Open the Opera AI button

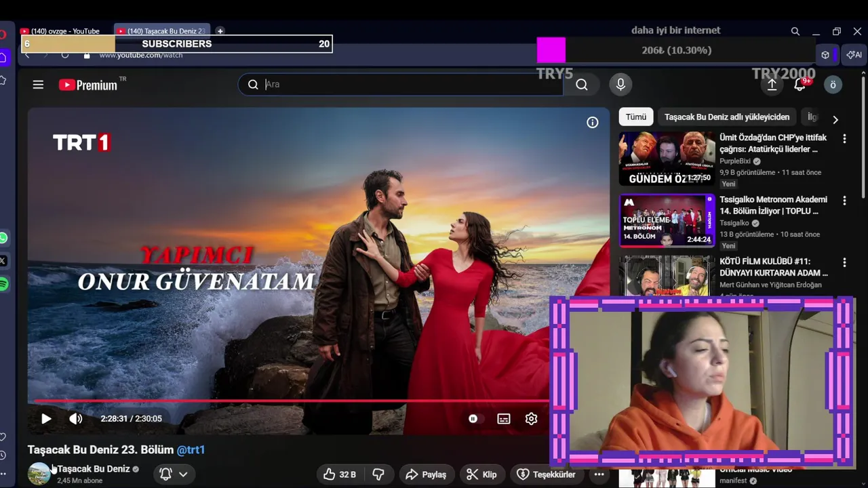point(854,55)
